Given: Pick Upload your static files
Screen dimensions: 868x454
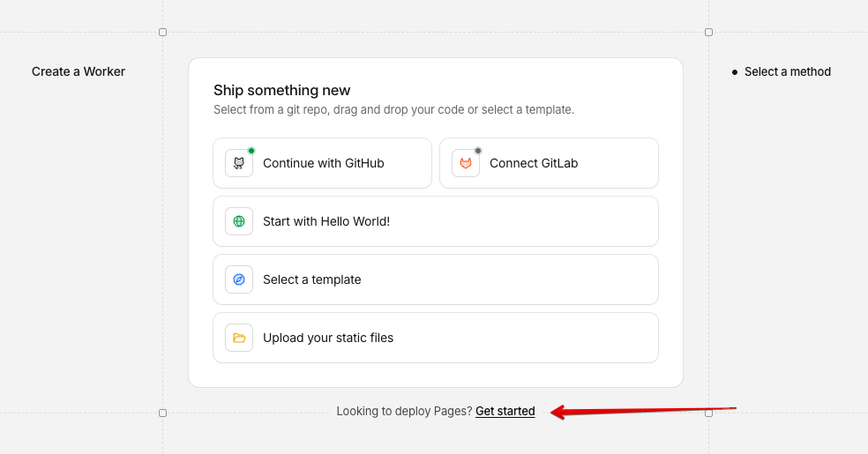Looking at the screenshot, I should tap(436, 338).
